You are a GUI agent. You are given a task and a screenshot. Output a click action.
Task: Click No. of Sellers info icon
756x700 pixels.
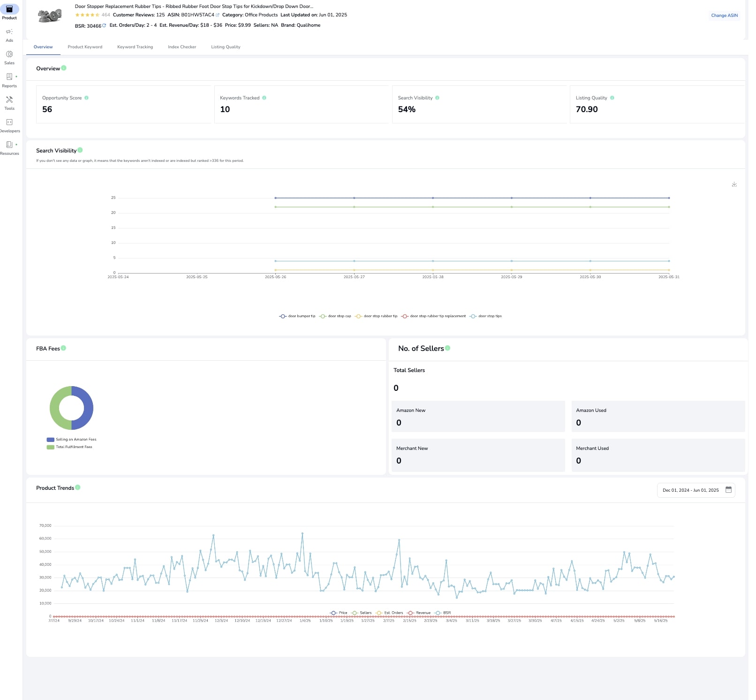(447, 348)
